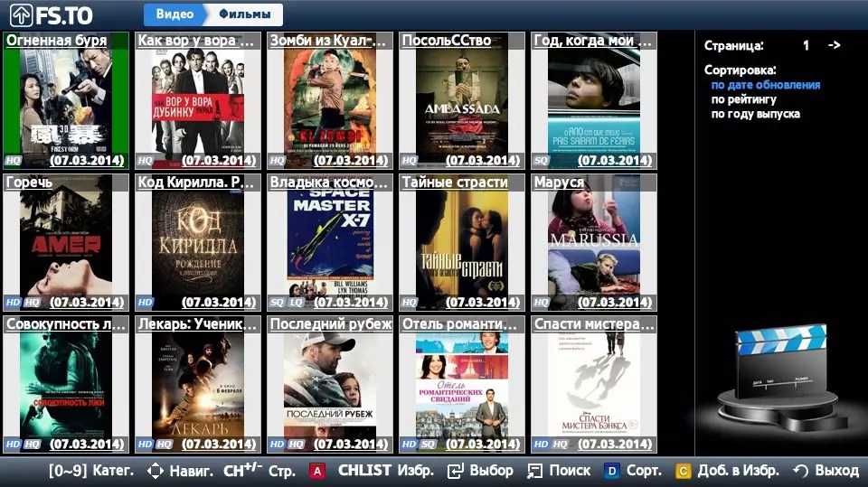Switch to the Видео tab
Screen dimensions: 868x487
pyautogui.click(x=174, y=14)
